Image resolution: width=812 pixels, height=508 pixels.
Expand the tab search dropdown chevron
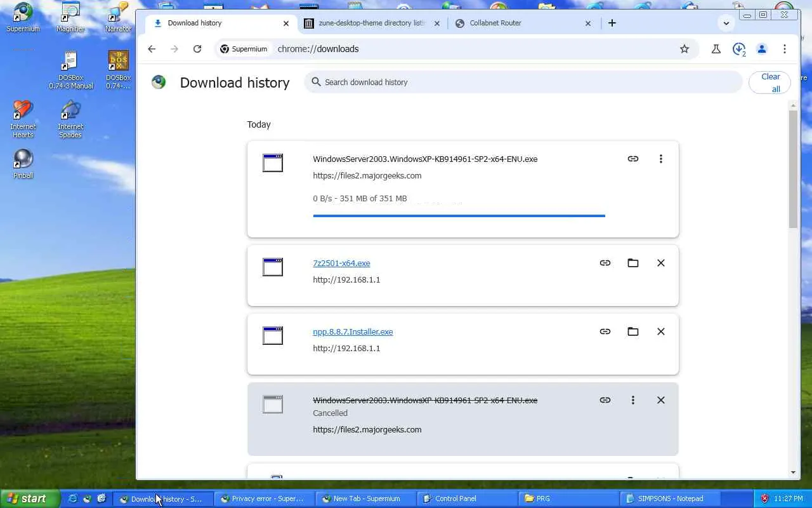point(726,23)
